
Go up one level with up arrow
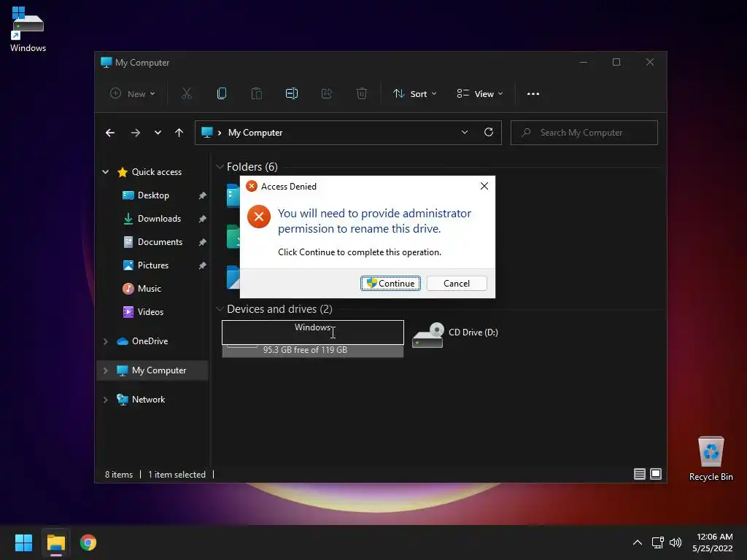[x=179, y=133]
